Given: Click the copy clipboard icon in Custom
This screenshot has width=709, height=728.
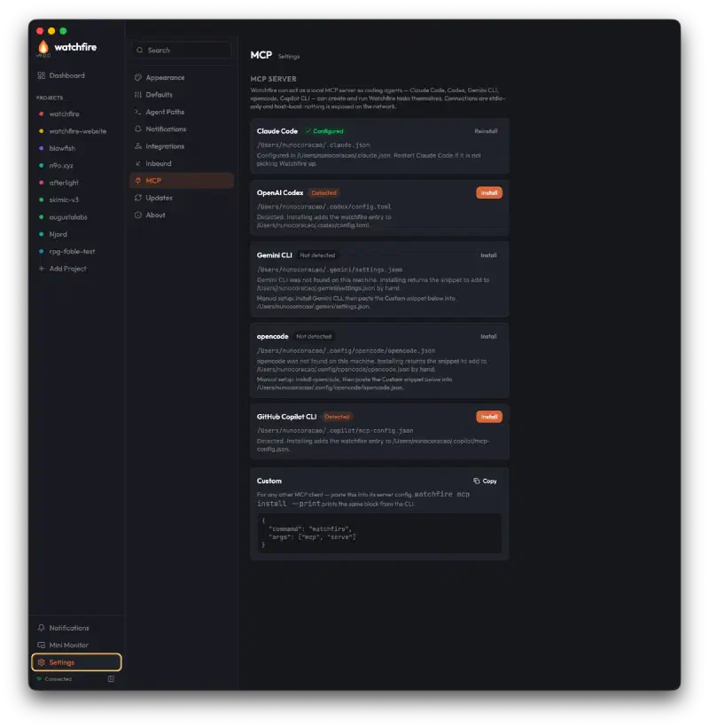Looking at the screenshot, I should (x=476, y=481).
